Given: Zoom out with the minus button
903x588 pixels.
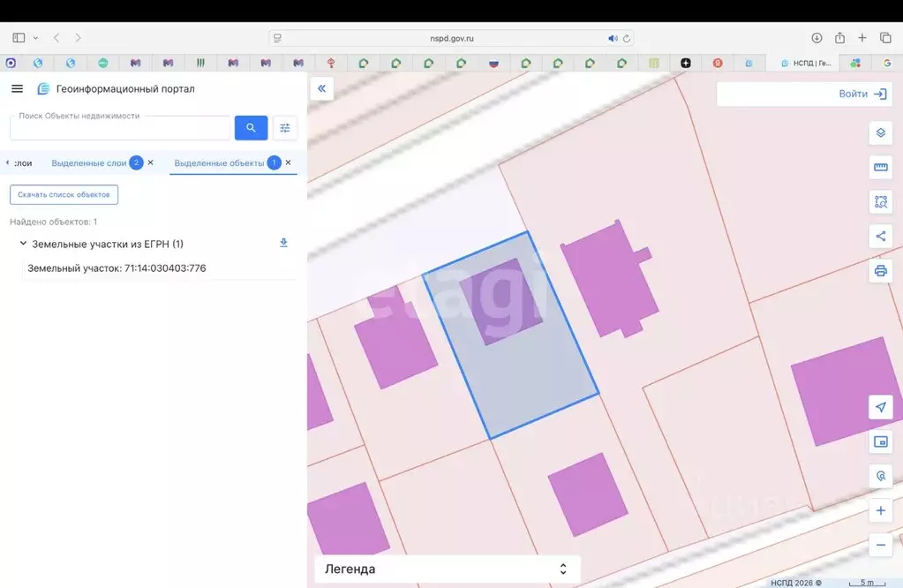Looking at the screenshot, I should (x=881, y=545).
